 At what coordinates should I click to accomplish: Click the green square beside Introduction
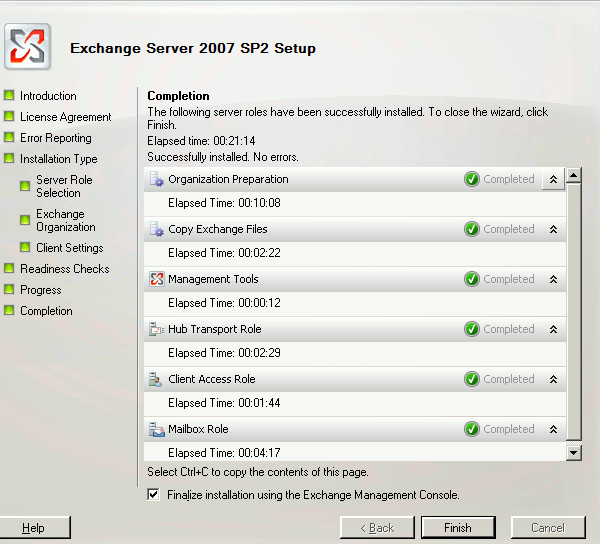[9, 95]
